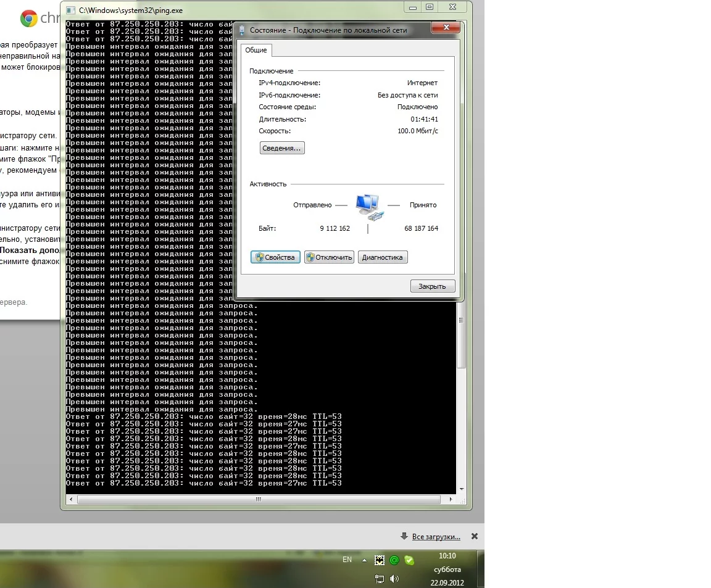Click the Подключено status value

(x=418, y=107)
